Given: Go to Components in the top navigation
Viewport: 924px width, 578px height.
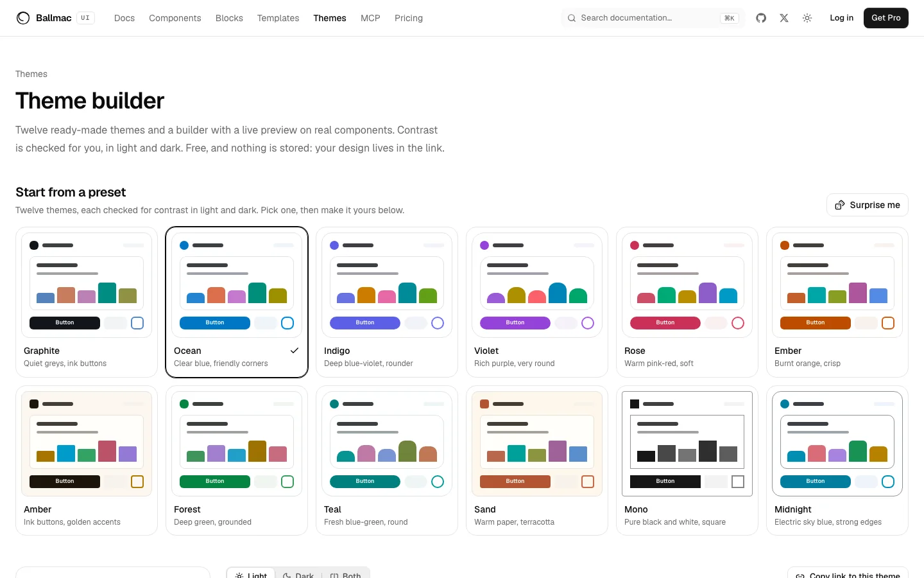Looking at the screenshot, I should point(175,18).
